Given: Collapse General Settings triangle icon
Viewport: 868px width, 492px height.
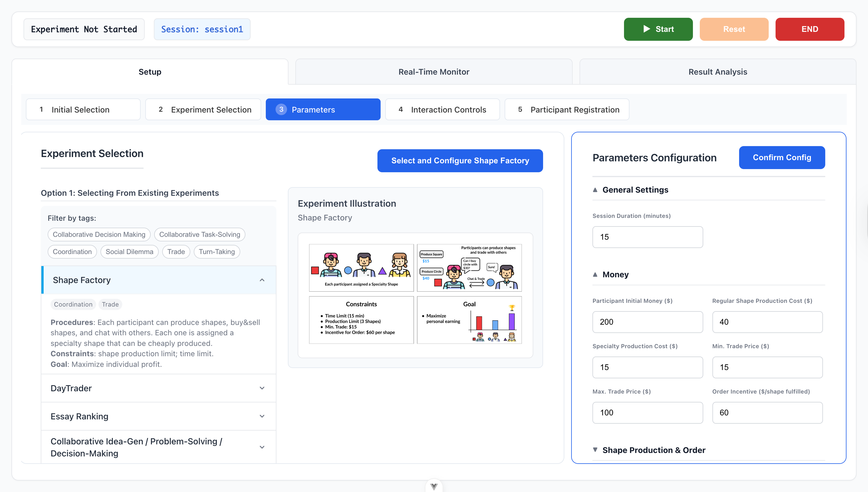Looking at the screenshot, I should coord(595,190).
